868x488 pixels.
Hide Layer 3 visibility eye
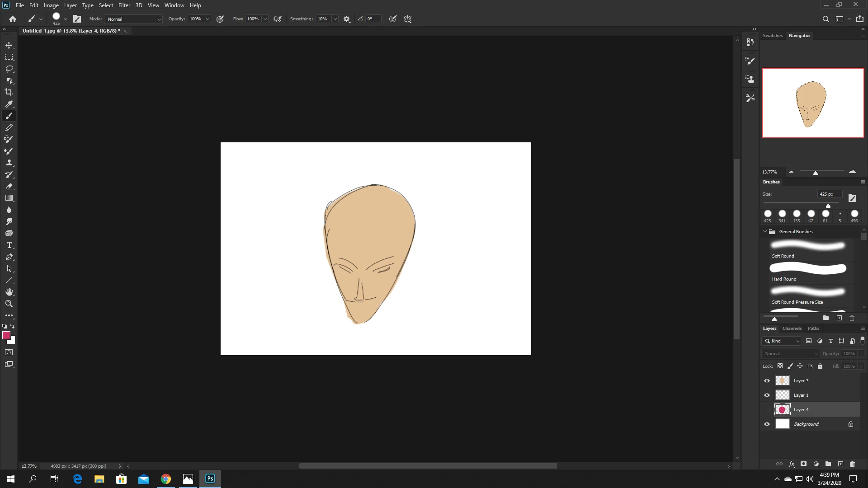click(767, 381)
